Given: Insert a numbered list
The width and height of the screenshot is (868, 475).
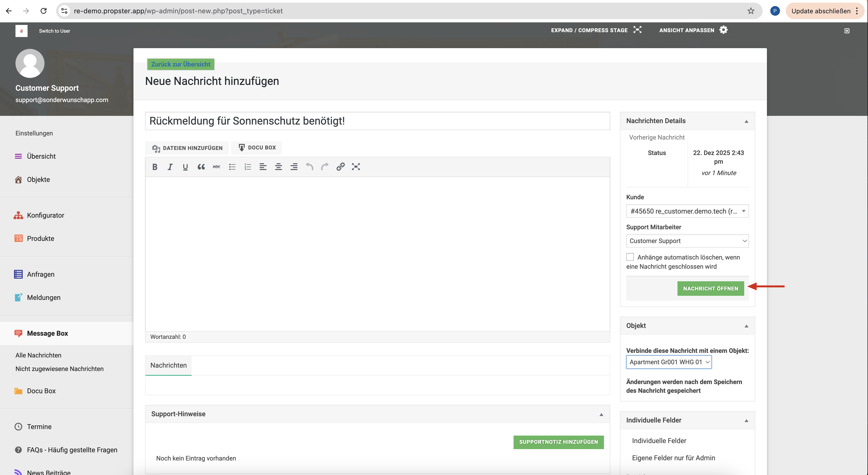Looking at the screenshot, I should (x=248, y=167).
